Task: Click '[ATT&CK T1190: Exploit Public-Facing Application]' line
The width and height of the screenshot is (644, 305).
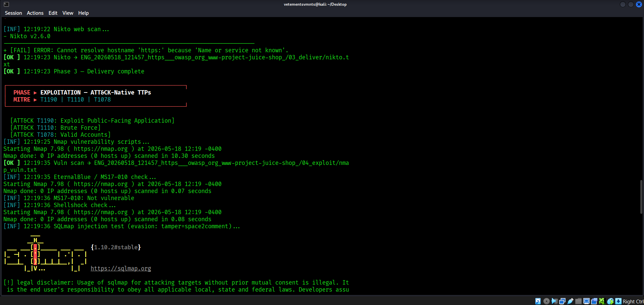Action: pyautogui.click(x=92, y=121)
